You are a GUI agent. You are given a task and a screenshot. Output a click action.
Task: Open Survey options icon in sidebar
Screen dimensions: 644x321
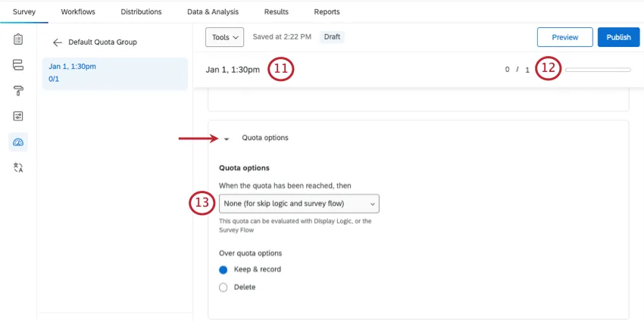(x=18, y=116)
